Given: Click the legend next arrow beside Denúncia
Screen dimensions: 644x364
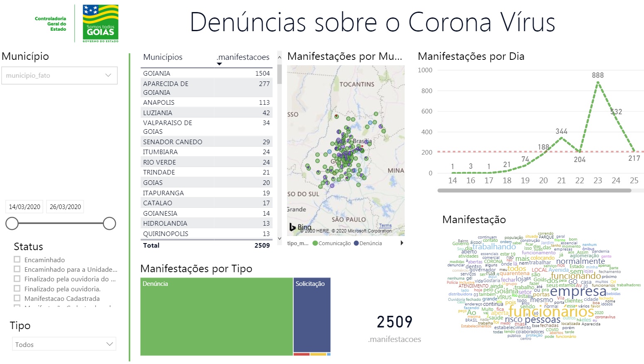Looking at the screenshot, I should click(402, 243).
